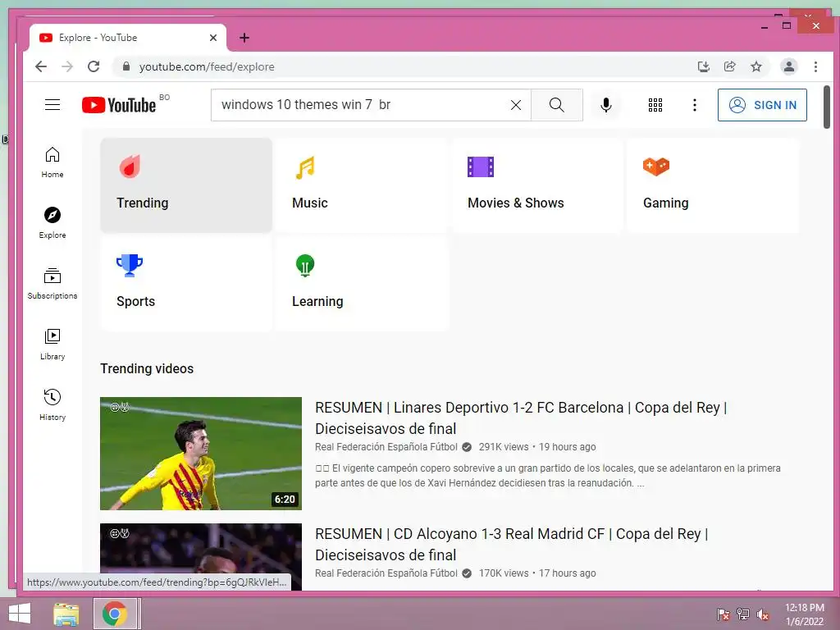Select Explore in the sidebar
The height and width of the screenshot is (630, 840).
(52, 223)
